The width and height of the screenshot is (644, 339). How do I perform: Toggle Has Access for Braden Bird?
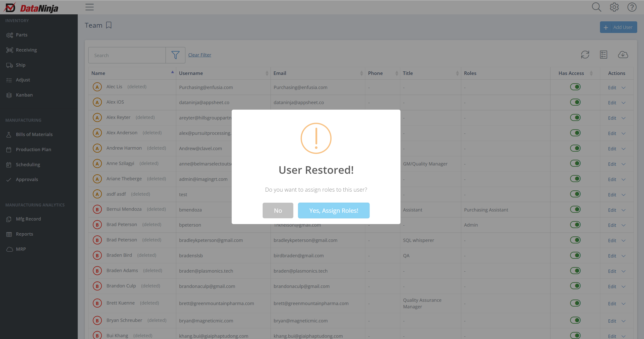point(575,255)
